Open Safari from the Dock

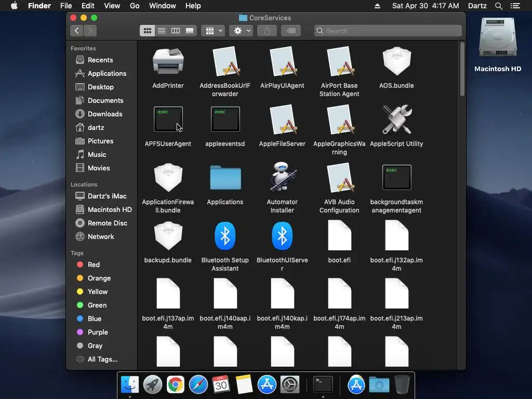pos(198,385)
